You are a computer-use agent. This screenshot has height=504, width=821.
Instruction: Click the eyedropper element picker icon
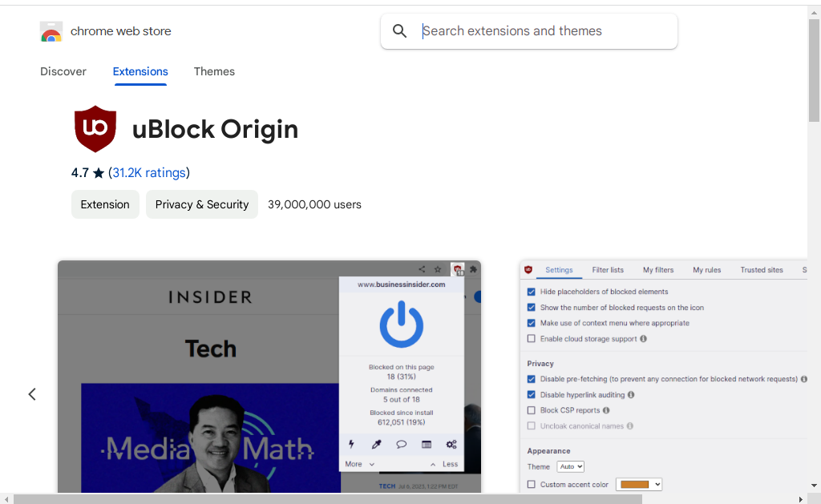coord(377,445)
